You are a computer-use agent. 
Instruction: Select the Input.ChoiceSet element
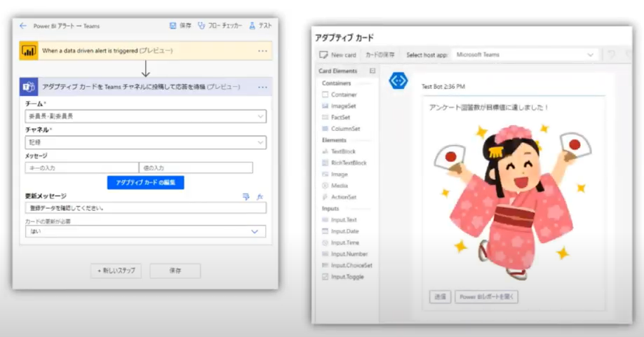pyautogui.click(x=347, y=266)
